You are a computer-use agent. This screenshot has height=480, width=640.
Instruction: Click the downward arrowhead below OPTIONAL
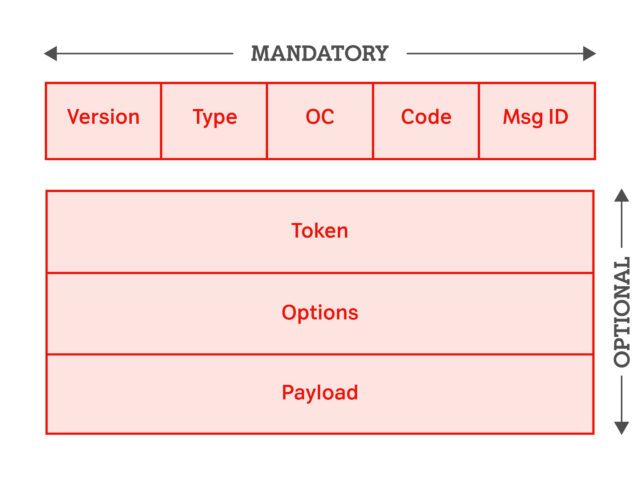point(622,428)
